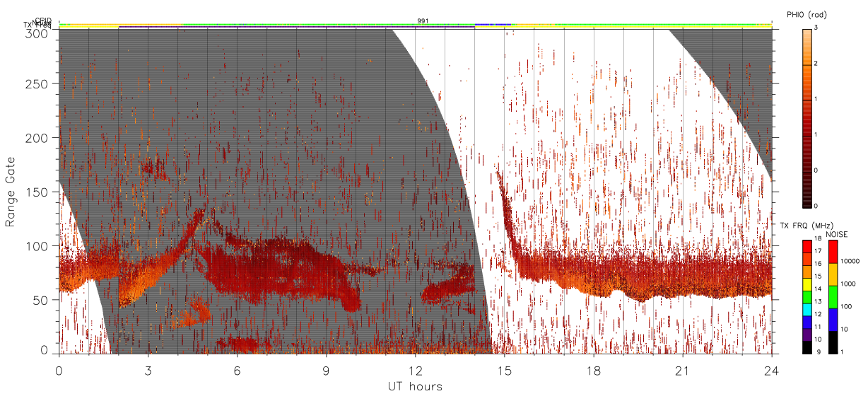Click the blue swatch in the NOISE bar
The height and width of the screenshot is (401, 868).
(833, 320)
